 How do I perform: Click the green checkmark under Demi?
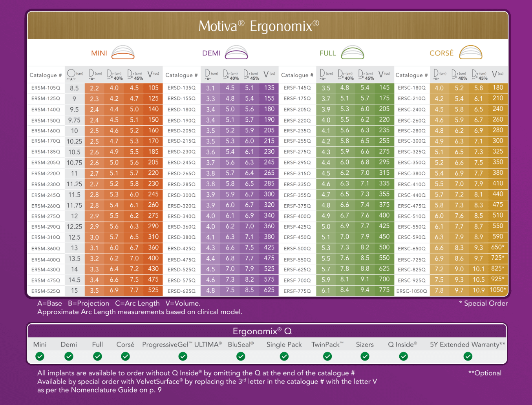[69, 356]
